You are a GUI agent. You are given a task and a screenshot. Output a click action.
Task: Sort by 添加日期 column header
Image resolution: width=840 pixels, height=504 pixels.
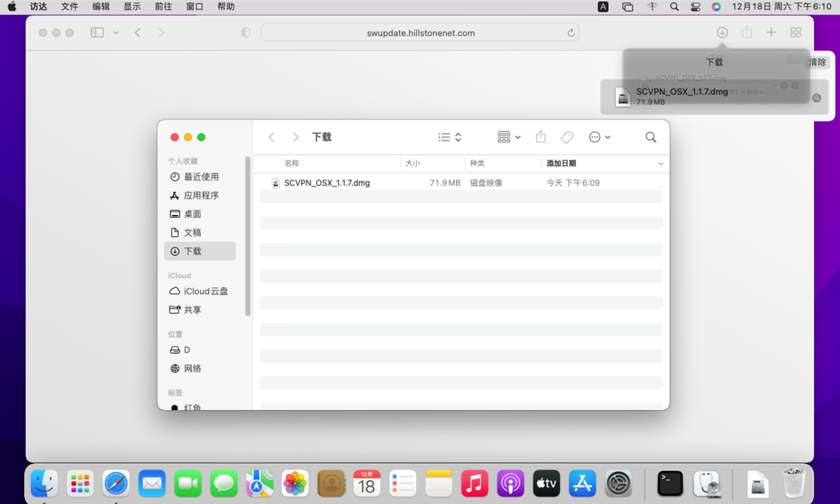[561, 163]
